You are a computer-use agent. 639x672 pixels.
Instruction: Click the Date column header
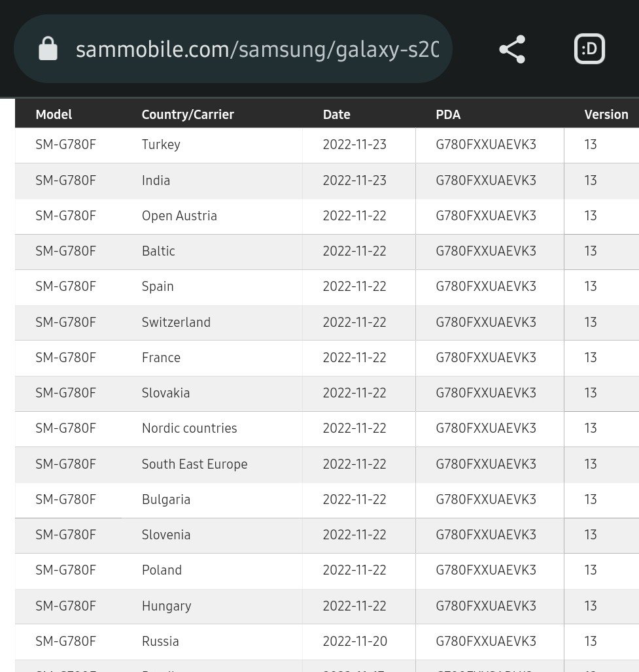pyautogui.click(x=336, y=114)
